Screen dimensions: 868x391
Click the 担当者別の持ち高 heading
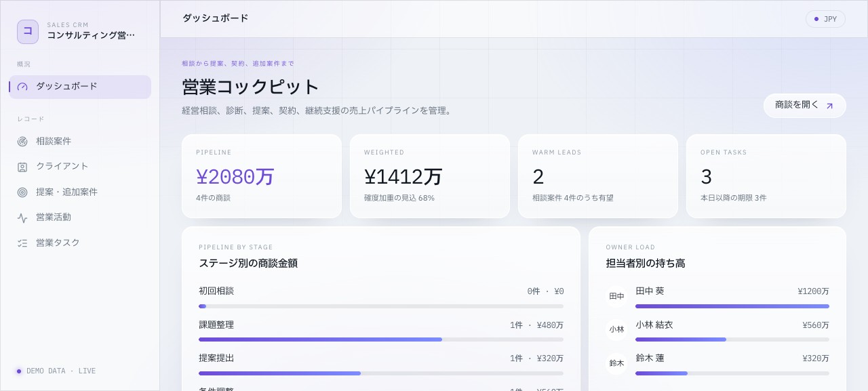pyautogui.click(x=646, y=263)
